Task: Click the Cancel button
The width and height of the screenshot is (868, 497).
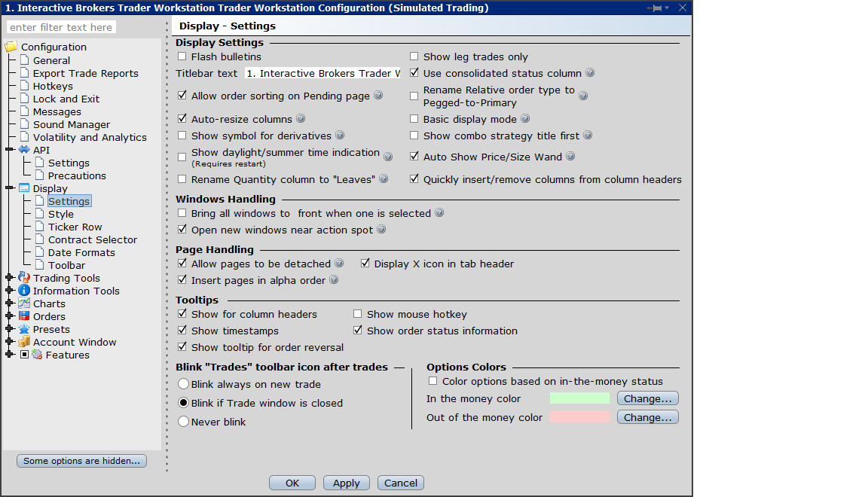Action: (x=401, y=483)
